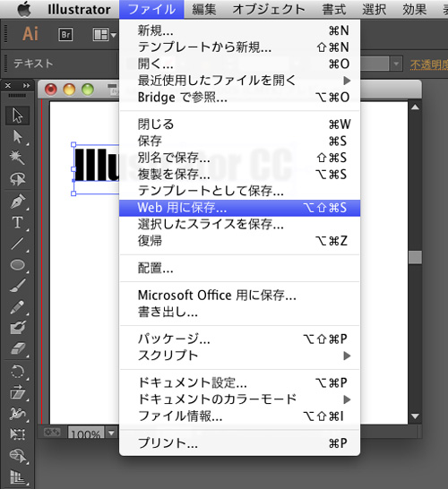Choose 閉じる from the menu
Viewport: 448px width, 489px height.
click(239, 124)
